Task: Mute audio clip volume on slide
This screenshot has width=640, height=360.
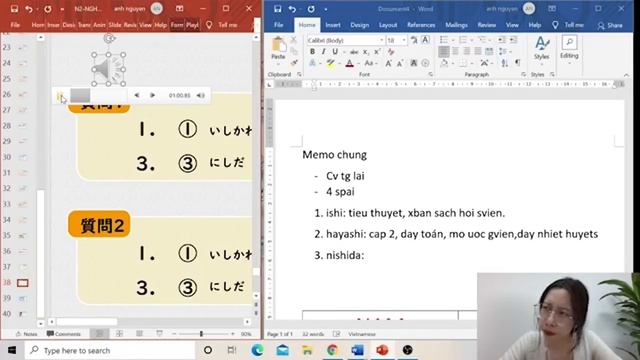Action: tap(200, 95)
